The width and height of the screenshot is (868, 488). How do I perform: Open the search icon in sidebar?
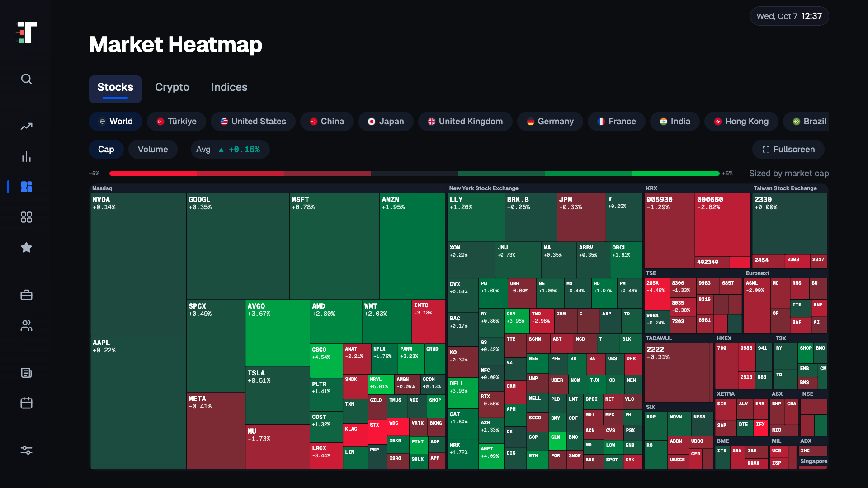(26, 79)
